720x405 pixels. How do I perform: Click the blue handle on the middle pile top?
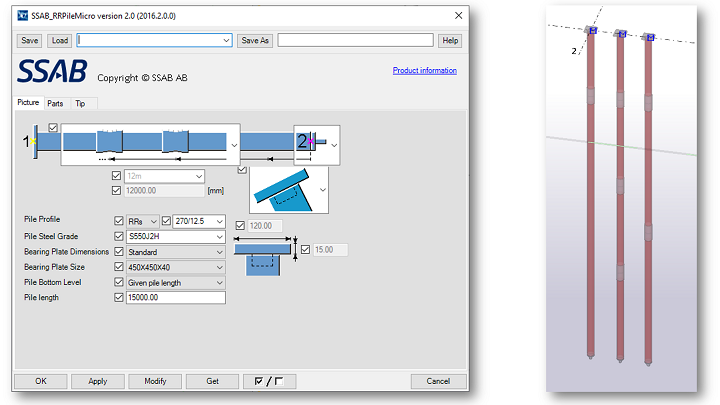pyautogui.click(x=623, y=34)
